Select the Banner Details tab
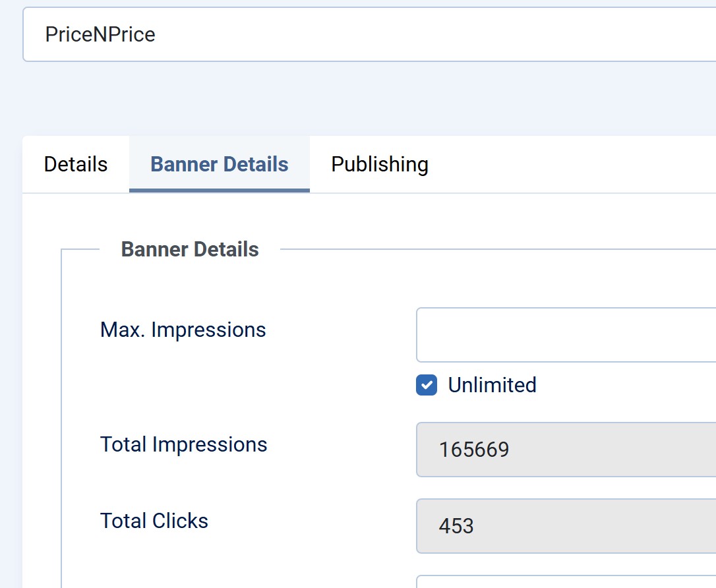Screen dimensions: 716x588 point(219,164)
